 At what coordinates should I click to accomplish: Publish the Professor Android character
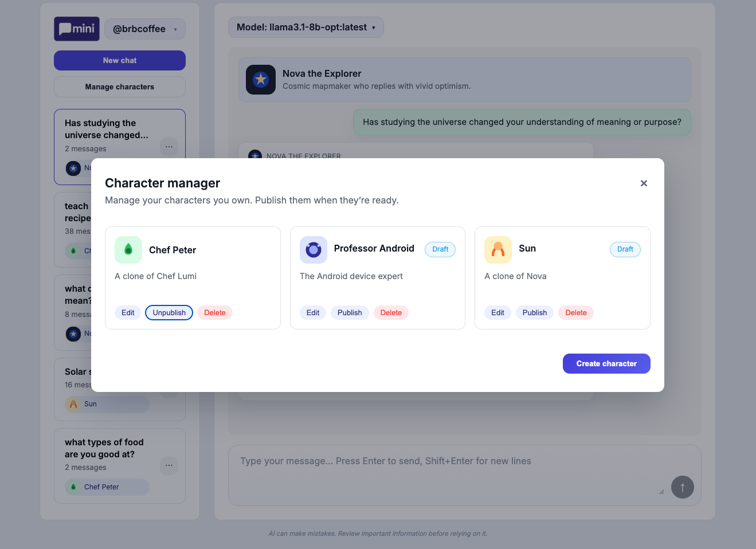point(349,312)
